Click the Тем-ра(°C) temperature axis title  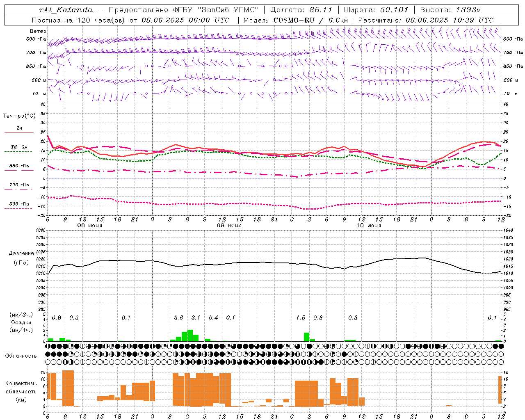[20, 116]
